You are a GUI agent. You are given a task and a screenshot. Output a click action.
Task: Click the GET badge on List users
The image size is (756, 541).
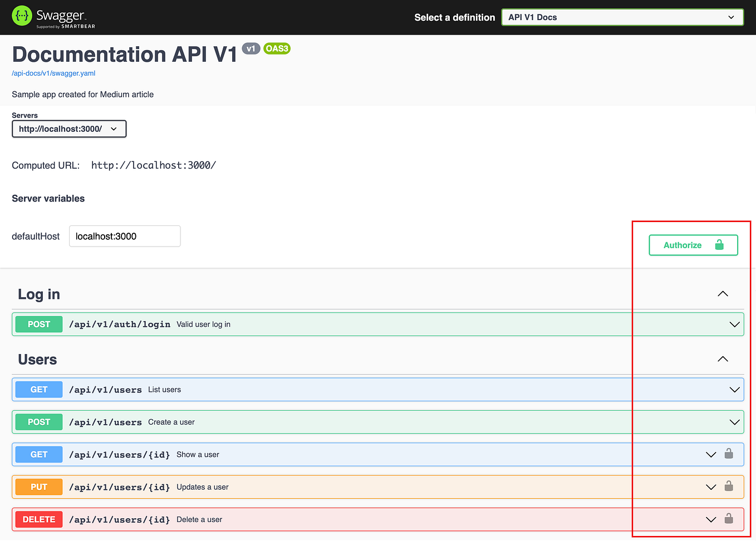[38, 389]
